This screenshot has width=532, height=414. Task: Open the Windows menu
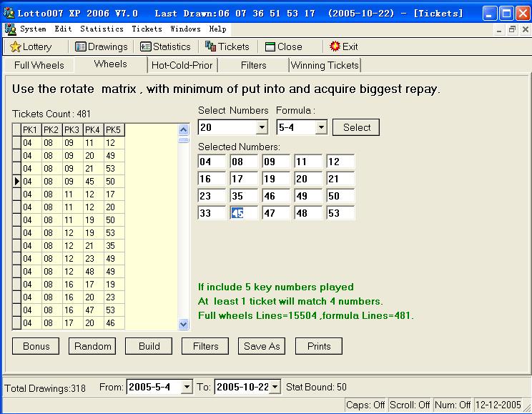point(185,29)
